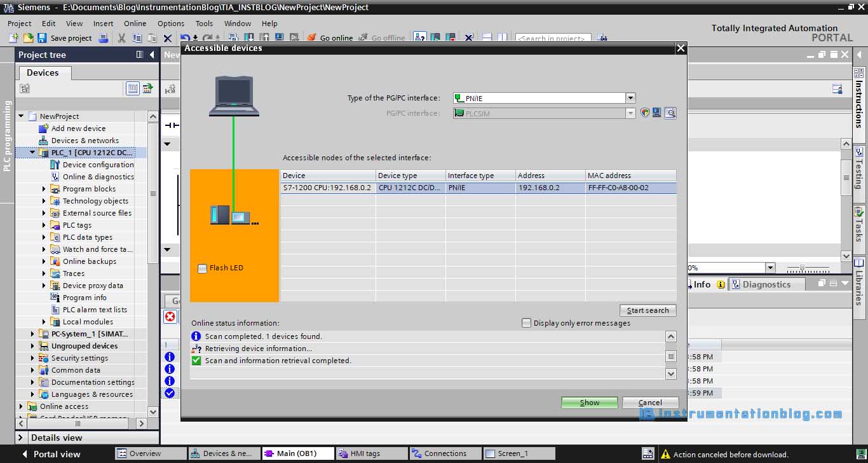This screenshot has height=463, width=868.
Task: Select Security settings in the tree
Action: 79,358
